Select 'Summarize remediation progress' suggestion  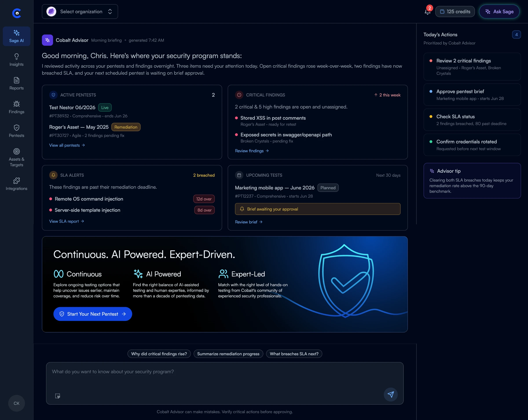point(228,354)
